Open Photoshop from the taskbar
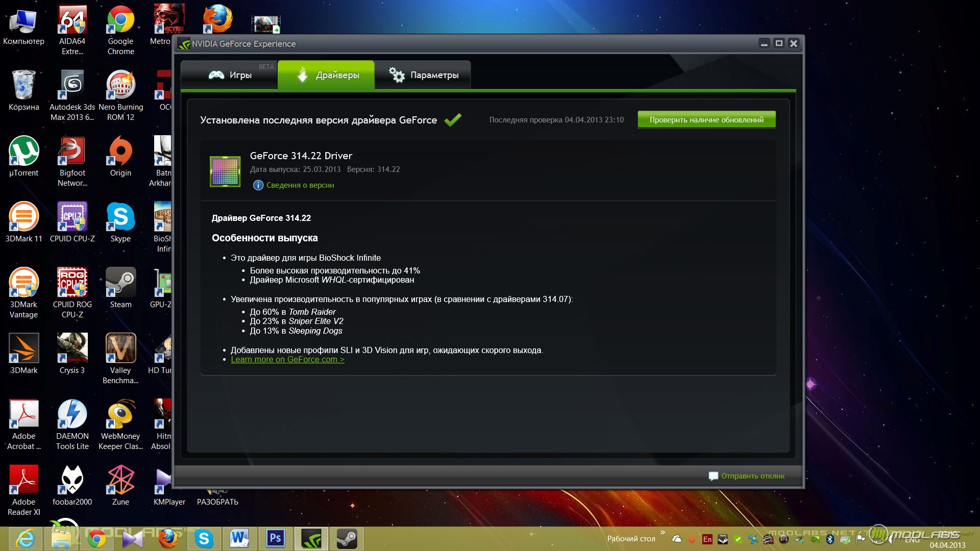This screenshot has height=551, width=980. [275, 539]
